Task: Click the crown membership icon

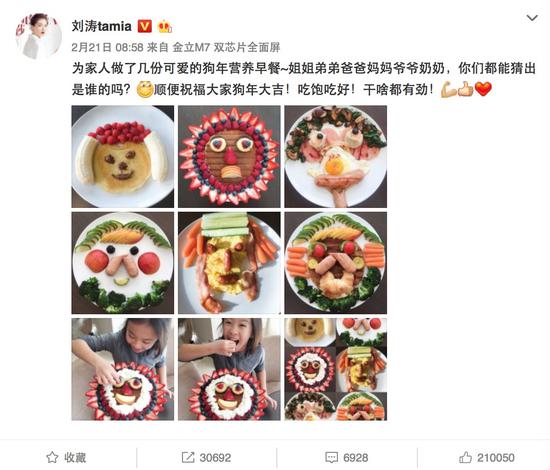Action: (165, 27)
